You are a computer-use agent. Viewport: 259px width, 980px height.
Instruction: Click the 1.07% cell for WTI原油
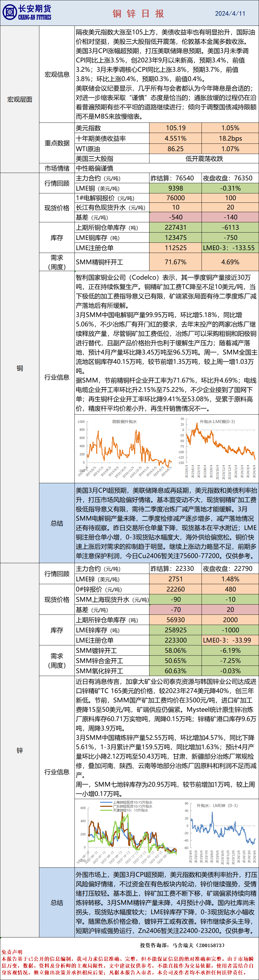tap(230, 149)
